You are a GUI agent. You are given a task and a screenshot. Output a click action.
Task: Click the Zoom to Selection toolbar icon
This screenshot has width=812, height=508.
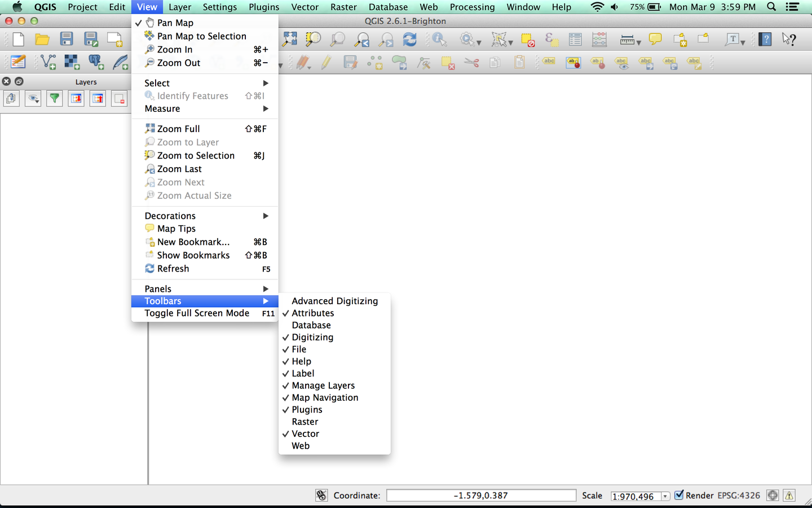pos(314,40)
